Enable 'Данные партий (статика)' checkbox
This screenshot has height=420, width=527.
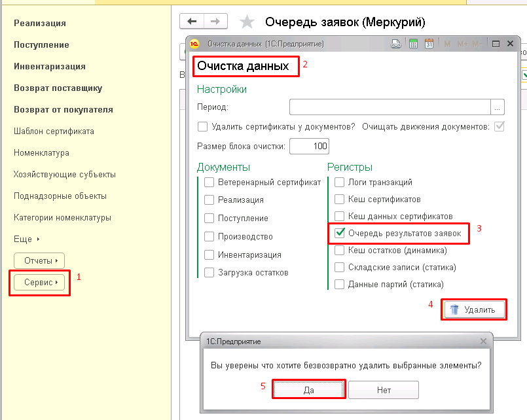point(340,285)
